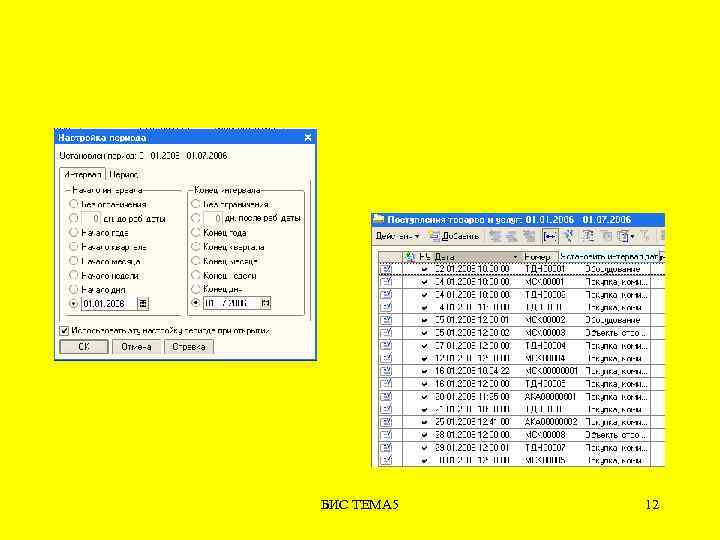720x540 pixels.
Task: Click document icon in row ТДН00003
Action: 386,294
